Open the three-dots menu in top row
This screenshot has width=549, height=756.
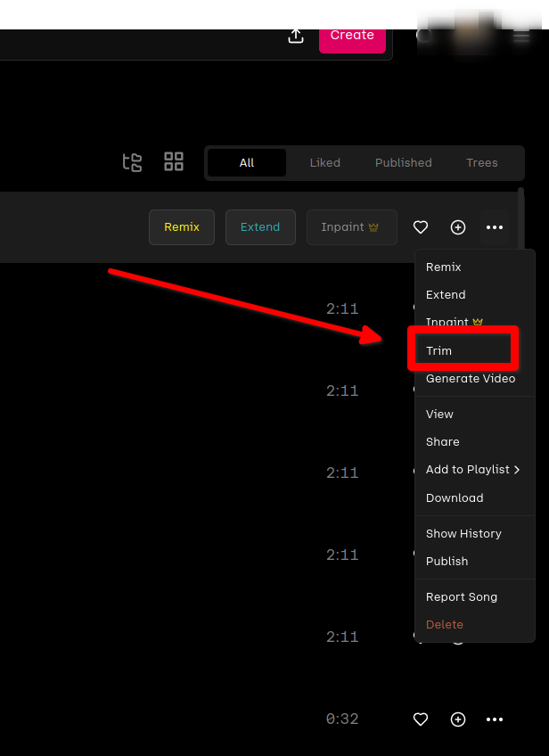coord(495,227)
